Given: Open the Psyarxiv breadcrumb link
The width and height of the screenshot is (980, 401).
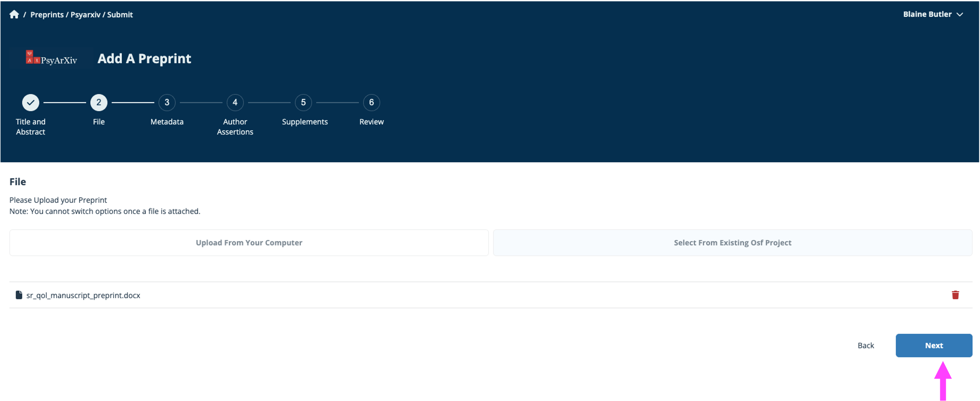Looking at the screenshot, I should point(85,14).
